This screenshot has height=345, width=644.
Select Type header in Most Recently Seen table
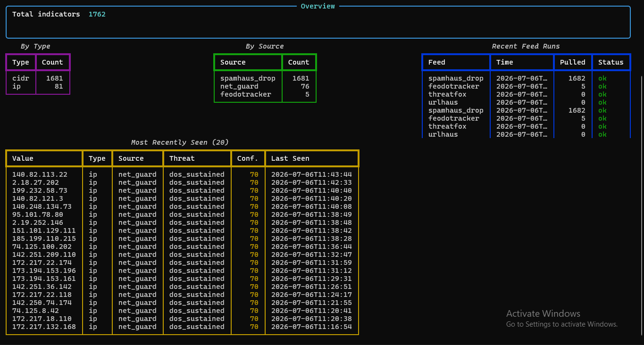[97, 158]
